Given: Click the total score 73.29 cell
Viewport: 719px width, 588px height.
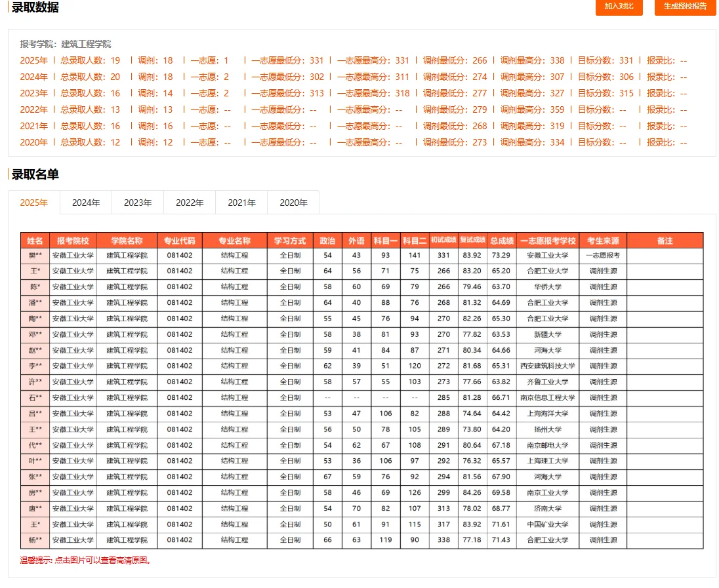Looking at the screenshot, I should click(501, 255).
